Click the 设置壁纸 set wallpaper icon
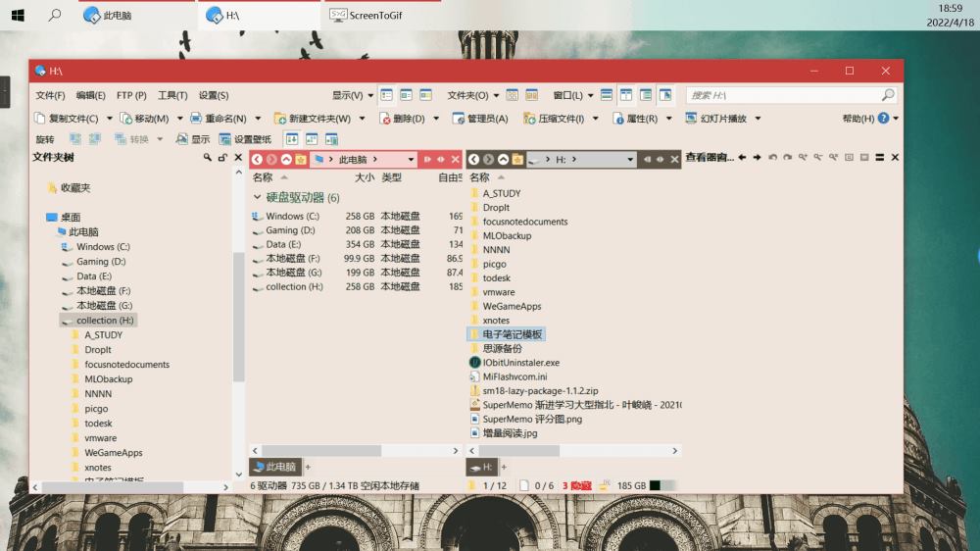This screenshot has height=551, width=980. (225, 139)
